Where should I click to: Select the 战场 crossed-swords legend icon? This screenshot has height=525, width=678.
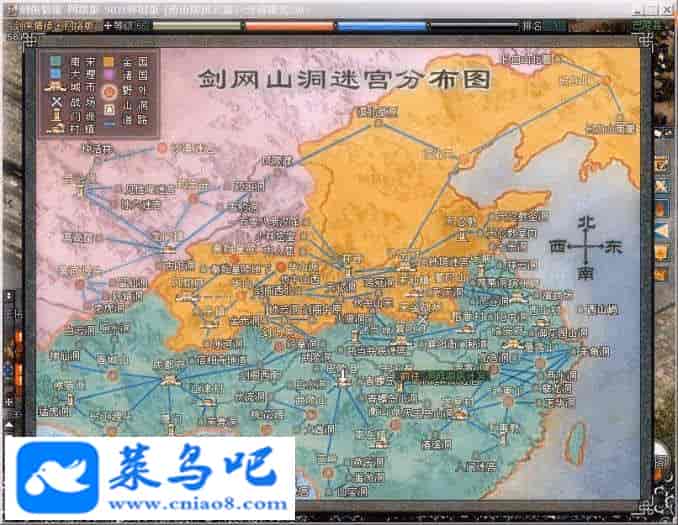(56, 102)
